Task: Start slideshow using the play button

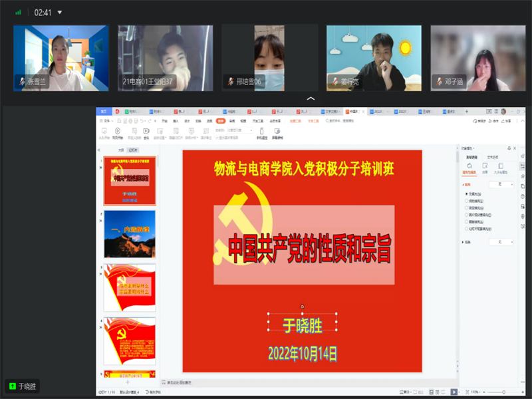Action: click(x=454, y=392)
